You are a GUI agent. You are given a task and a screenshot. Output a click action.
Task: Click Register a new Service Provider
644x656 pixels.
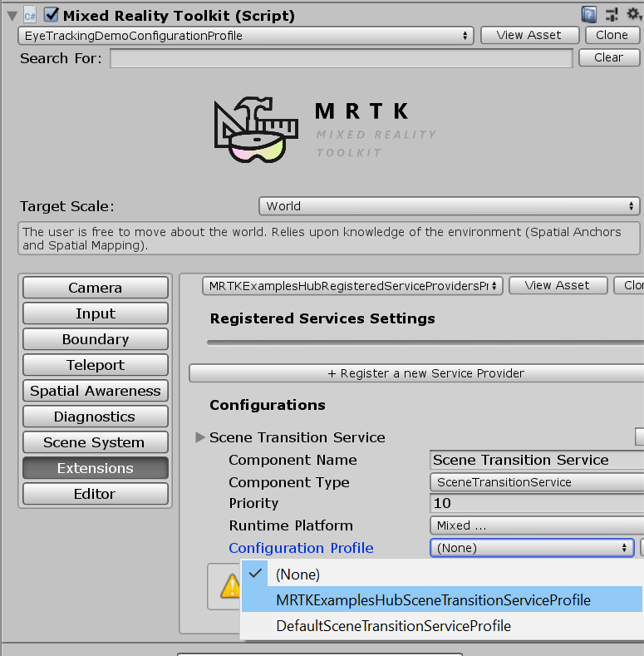[x=416, y=373]
